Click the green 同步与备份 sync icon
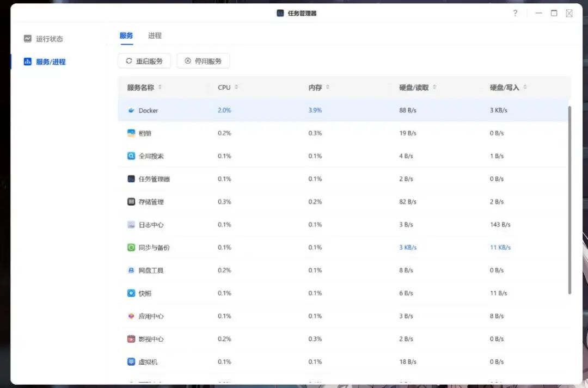Screen dimensions: 588x388 pyautogui.click(x=131, y=247)
